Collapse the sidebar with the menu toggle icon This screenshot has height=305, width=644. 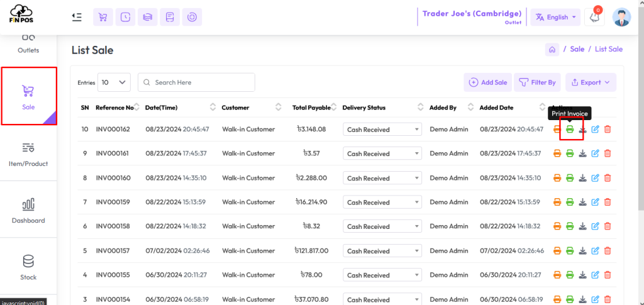coord(76,17)
